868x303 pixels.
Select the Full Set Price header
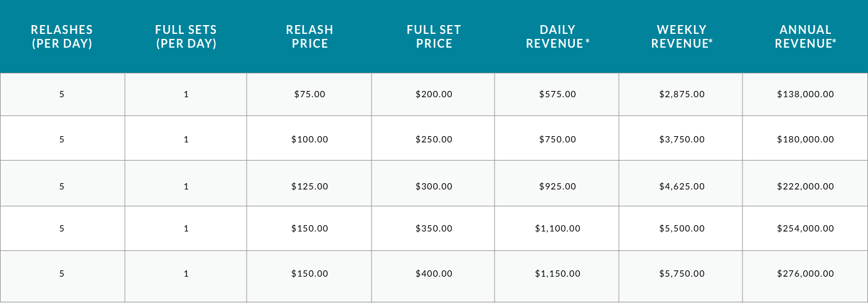coord(434,36)
